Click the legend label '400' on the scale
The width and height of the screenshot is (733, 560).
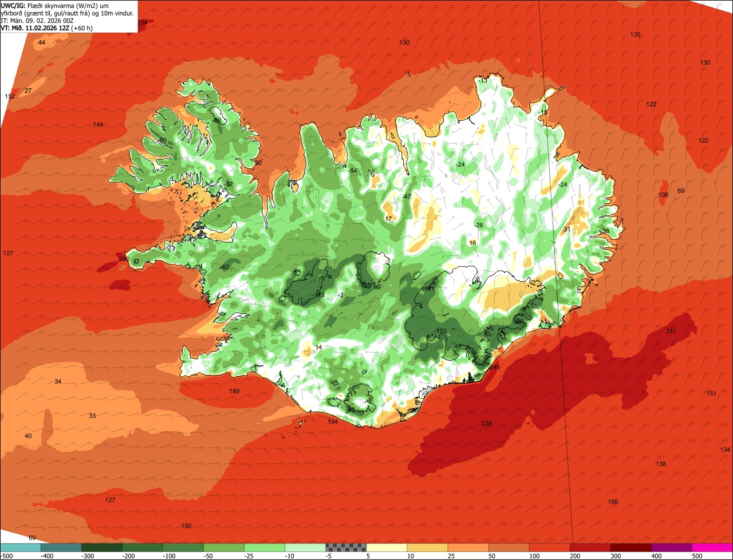pyautogui.click(x=657, y=556)
